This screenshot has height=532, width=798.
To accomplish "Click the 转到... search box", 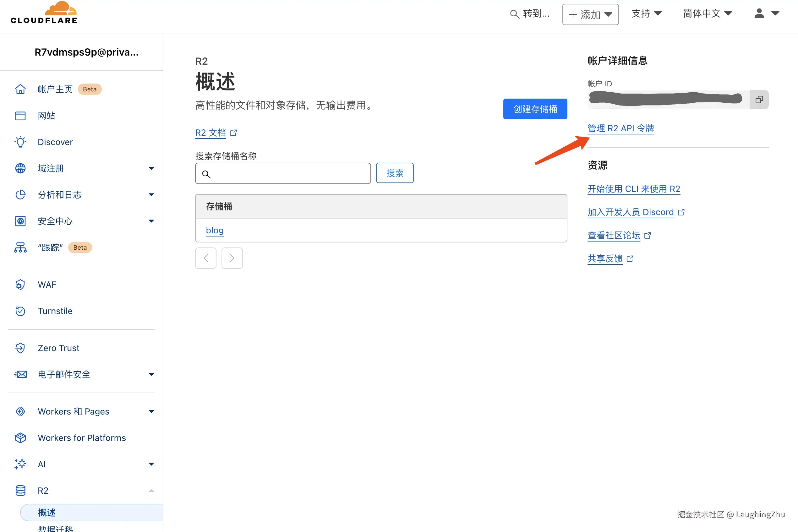I will tap(529, 14).
